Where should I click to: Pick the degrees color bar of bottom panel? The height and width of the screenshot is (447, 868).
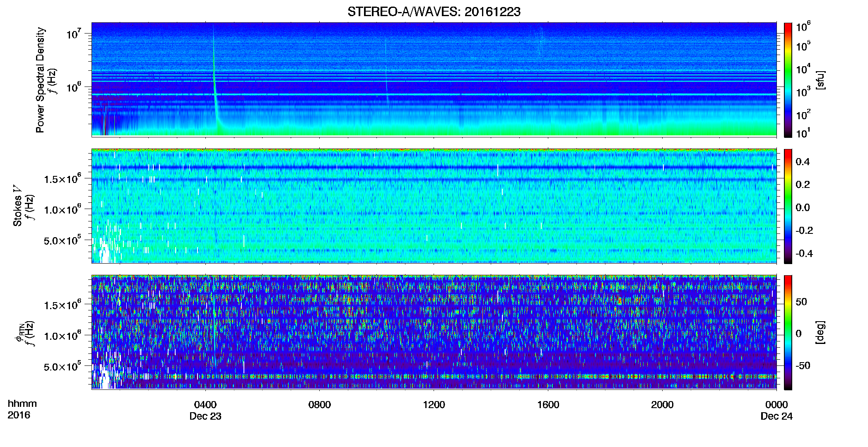(x=788, y=332)
